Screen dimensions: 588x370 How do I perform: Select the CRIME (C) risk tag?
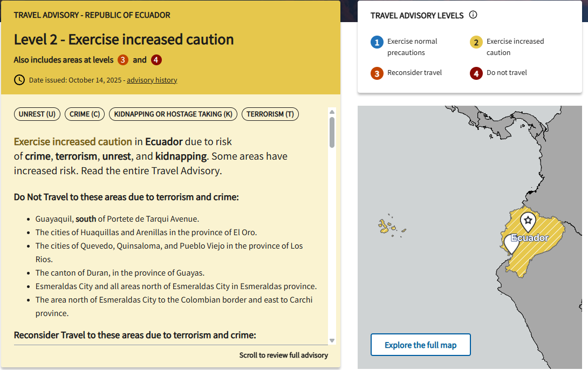click(85, 114)
